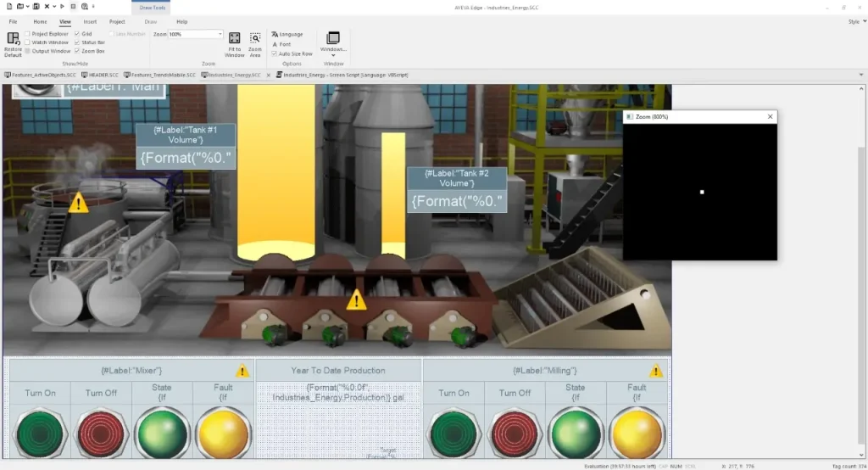Uncheck the Grid checkbox
868x470 pixels.
[77, 34]
